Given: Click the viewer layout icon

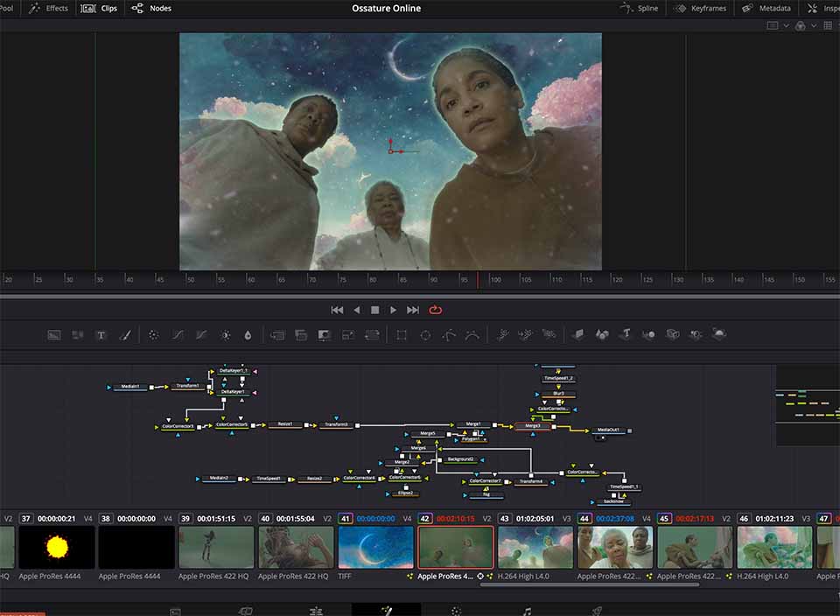Looking at the screenshot, I should [773, 25].
